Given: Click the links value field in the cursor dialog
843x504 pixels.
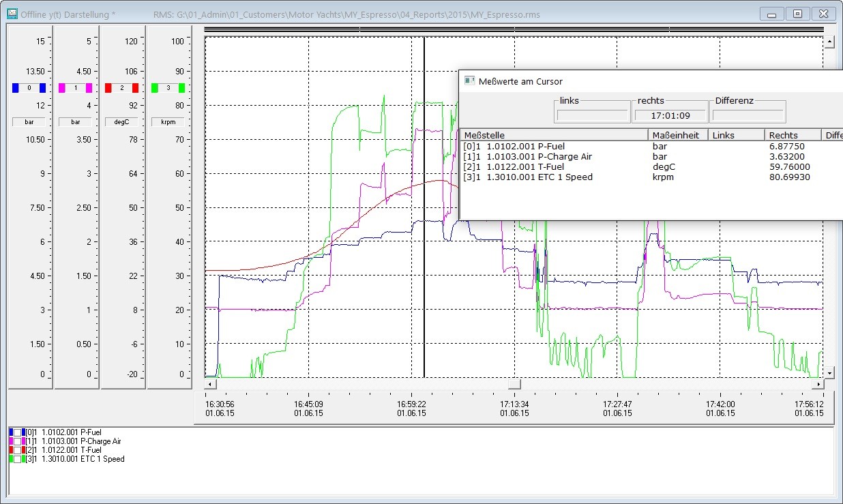Looking at the screenshot, I should (x=591, y=115).
